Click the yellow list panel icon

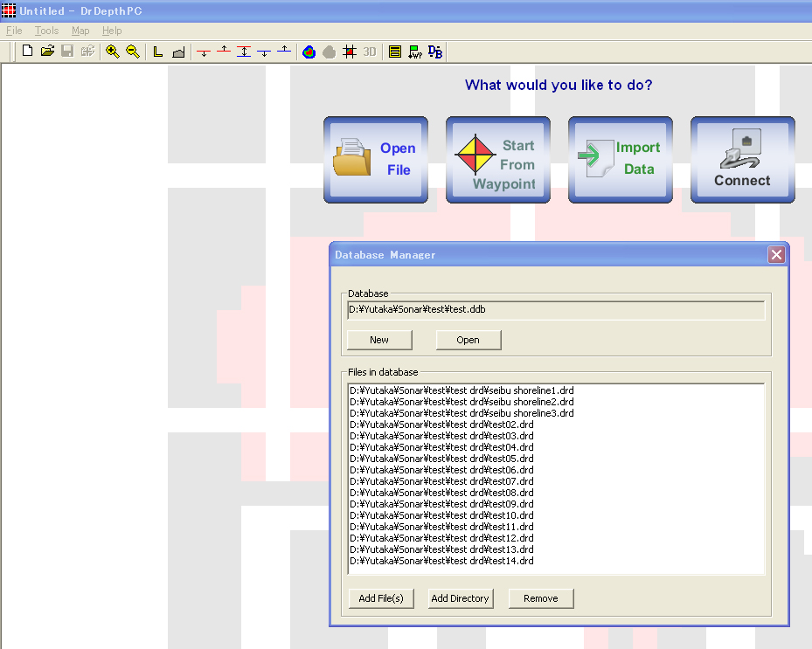point(394,52)
